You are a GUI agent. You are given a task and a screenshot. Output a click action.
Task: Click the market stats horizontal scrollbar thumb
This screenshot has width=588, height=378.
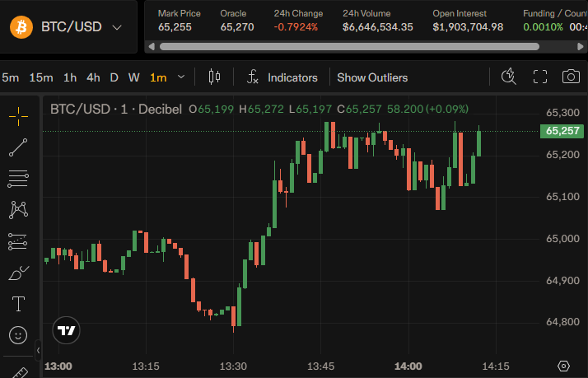[349, 47]
